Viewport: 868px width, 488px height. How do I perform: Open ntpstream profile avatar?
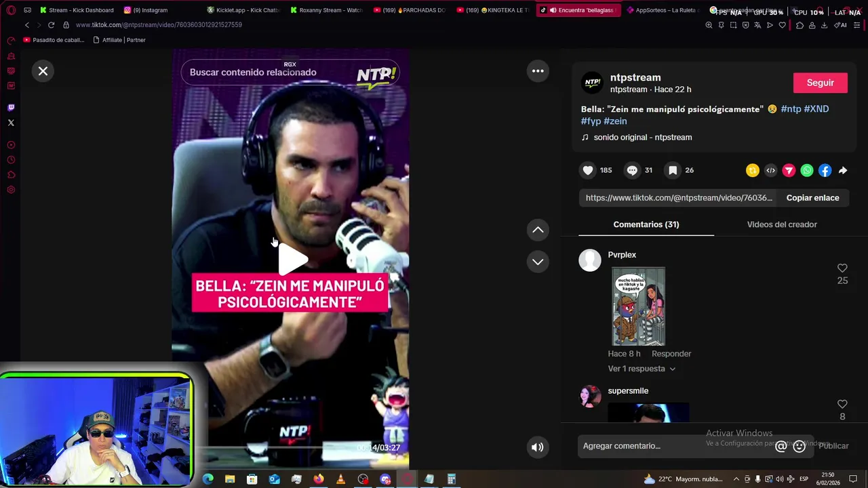point(593,83)
